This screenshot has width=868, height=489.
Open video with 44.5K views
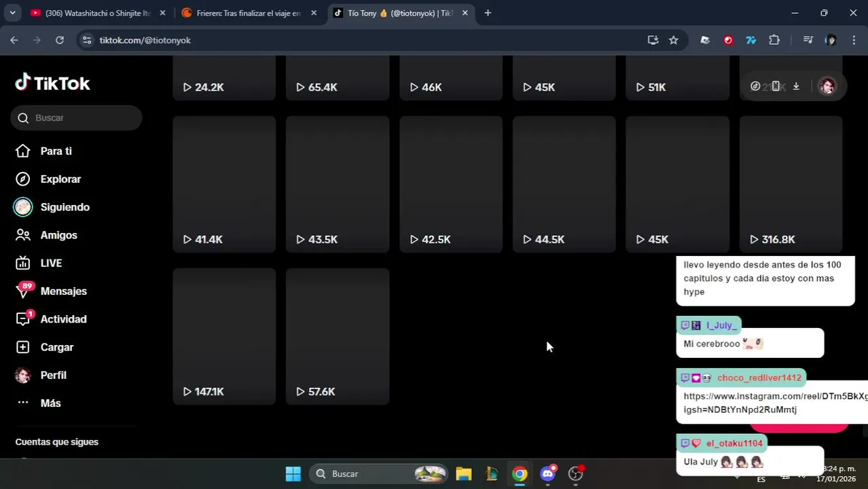[564, 184]
